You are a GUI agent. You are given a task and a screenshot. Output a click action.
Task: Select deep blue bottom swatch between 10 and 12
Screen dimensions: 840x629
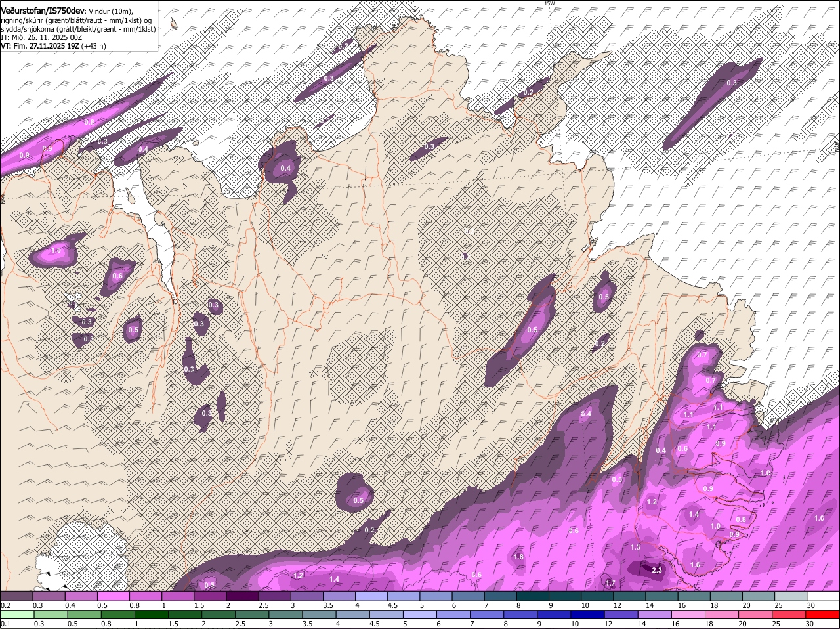pos(588,615)
